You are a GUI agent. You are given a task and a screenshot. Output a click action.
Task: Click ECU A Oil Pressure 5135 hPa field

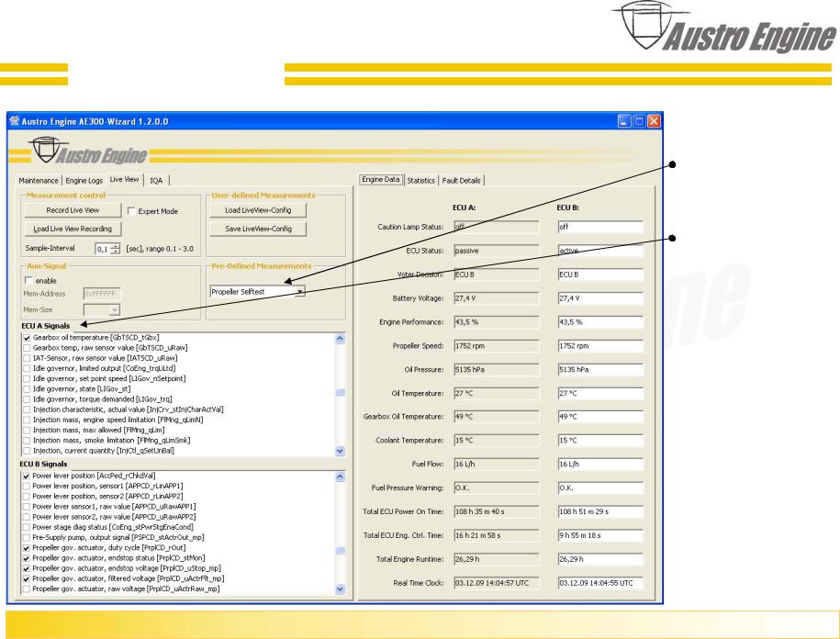click(496, 370)
